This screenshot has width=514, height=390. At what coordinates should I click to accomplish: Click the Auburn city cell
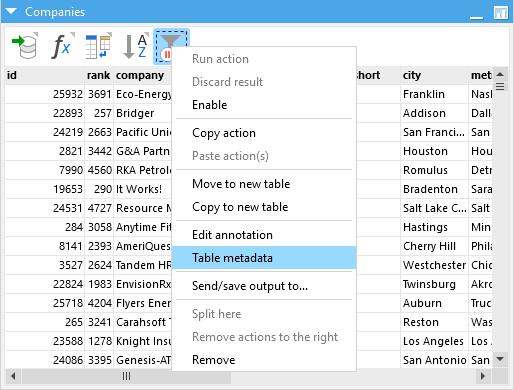(x=434, y=303)
